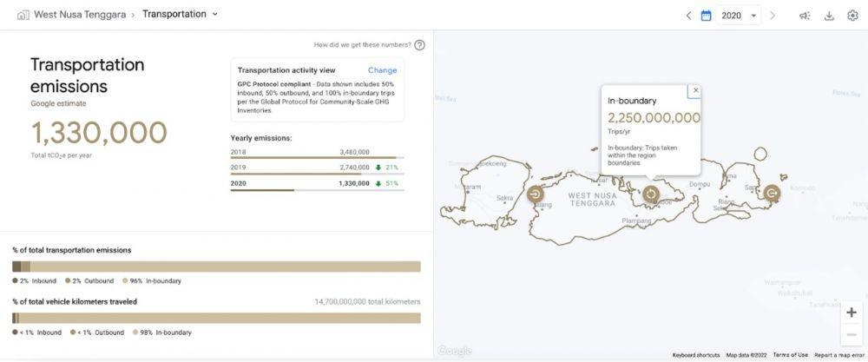The image size is (868, 362).
Task: Open the 2020 year dropdown
Action: [x=739, y=16]
